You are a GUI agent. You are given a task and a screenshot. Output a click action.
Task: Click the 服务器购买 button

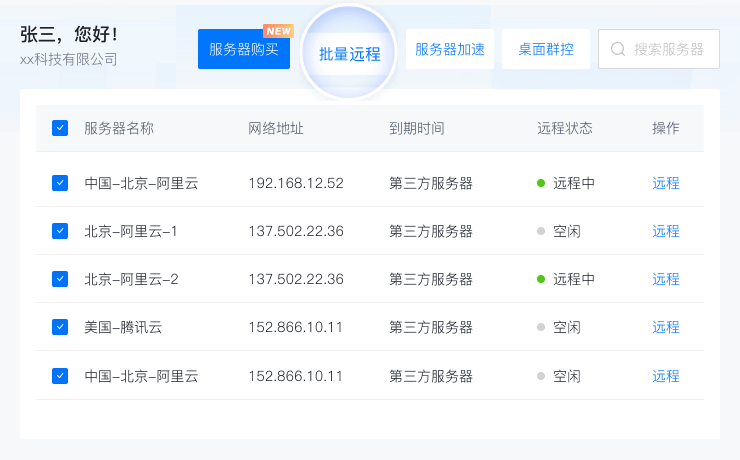pos(244,49)
